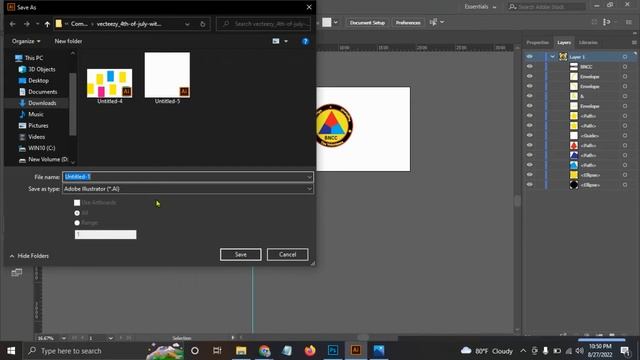Open Document Setup in Illustrator
Screen dimensions: 640x360
click(367, 22)
